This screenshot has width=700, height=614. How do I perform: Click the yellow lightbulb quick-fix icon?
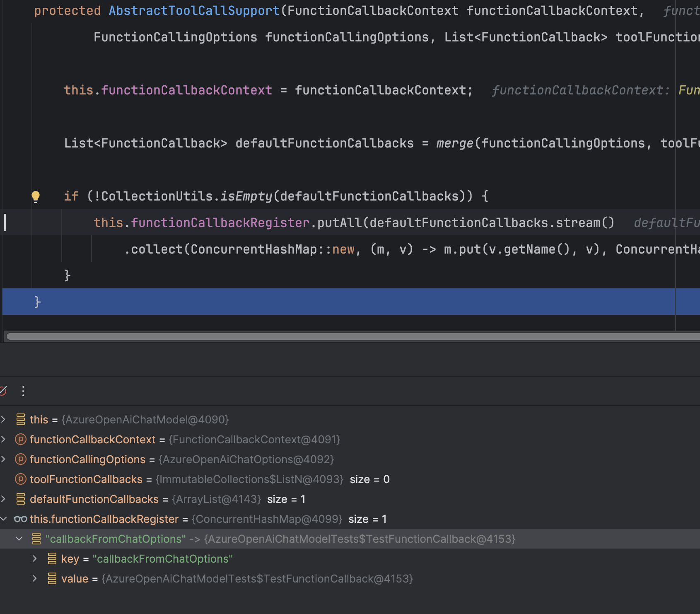36,196
